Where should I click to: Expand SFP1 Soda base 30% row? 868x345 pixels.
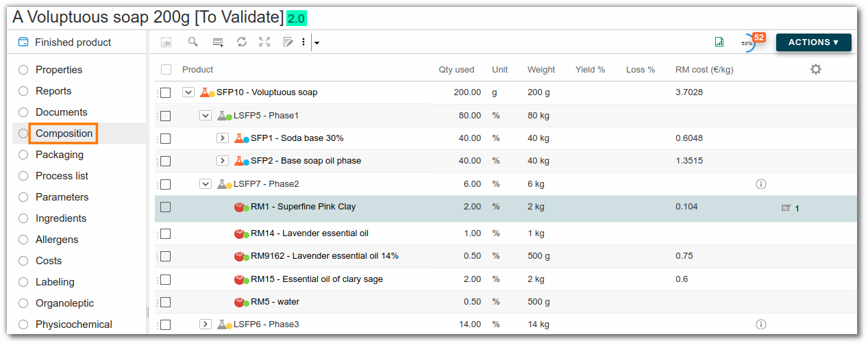[222, 138]
